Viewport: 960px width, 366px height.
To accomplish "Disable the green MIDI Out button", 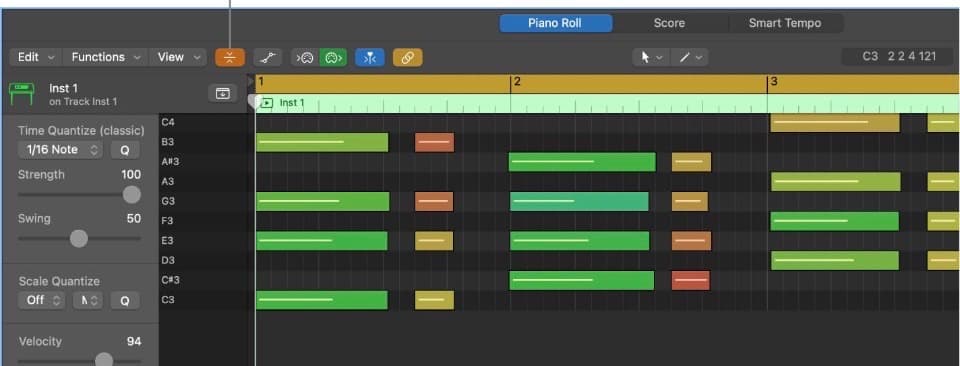I will pos(333,58).
